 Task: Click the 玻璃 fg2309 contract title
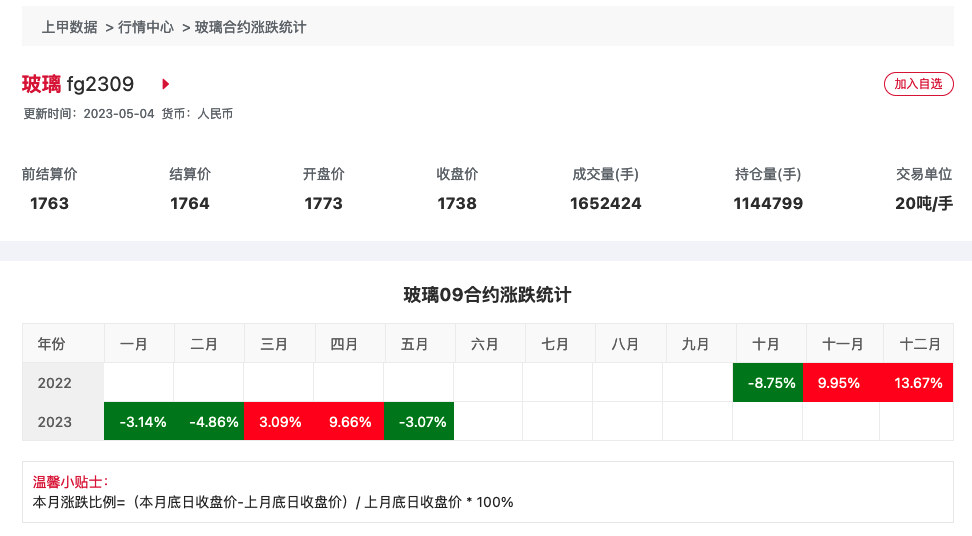tap(78, 84)
